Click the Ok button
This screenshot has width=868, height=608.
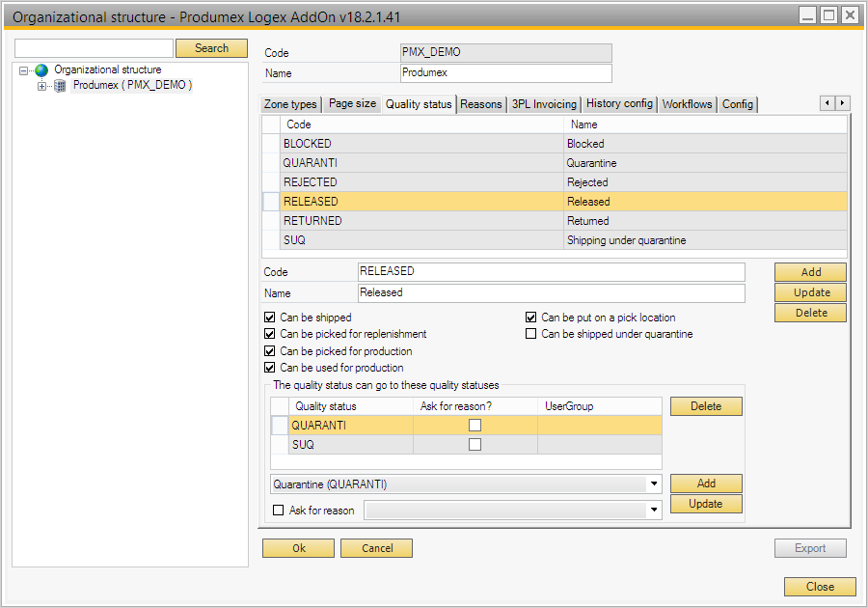pyautogui.click(x=298, y=548)
